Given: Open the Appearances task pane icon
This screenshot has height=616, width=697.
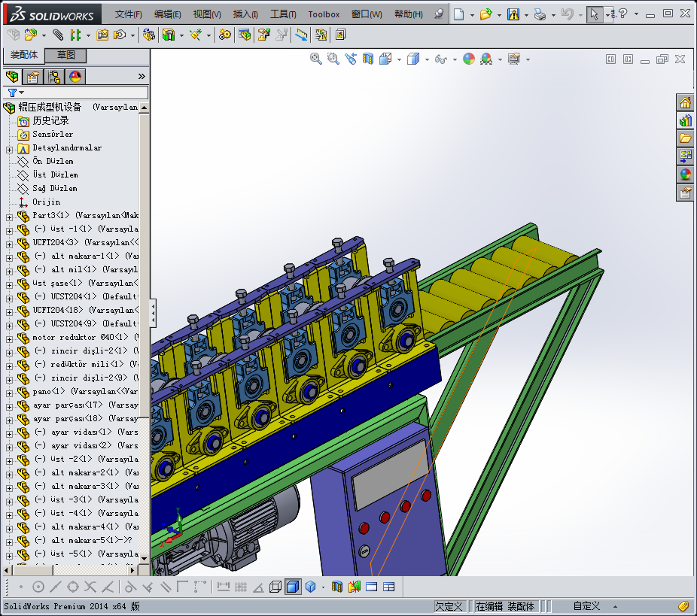Looking at the screenshot, I should [x=685, y=174].
